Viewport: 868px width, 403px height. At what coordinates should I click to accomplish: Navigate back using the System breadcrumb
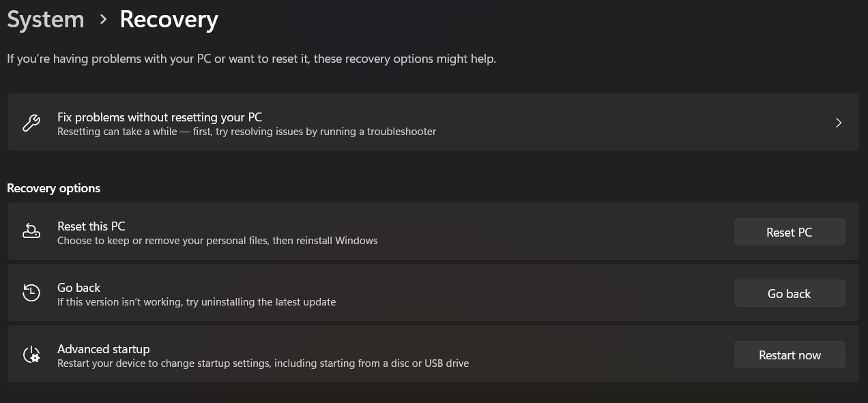[x=45, y=19]
